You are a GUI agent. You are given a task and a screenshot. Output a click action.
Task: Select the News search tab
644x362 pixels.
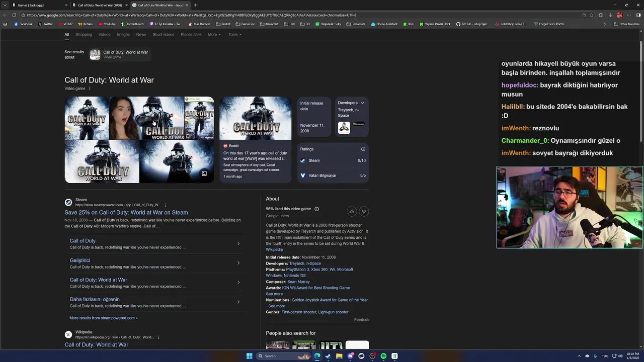coord(141,35)
